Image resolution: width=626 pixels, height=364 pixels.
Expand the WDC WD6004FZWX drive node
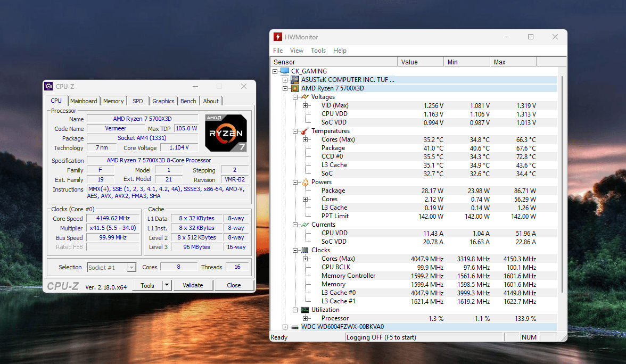tap(285, 327)
